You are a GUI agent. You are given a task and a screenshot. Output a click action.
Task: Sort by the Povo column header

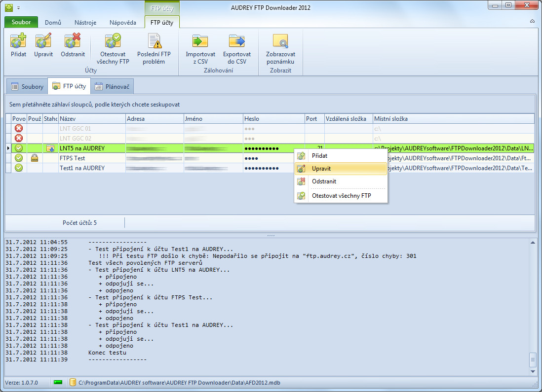[x=19, y=119]
